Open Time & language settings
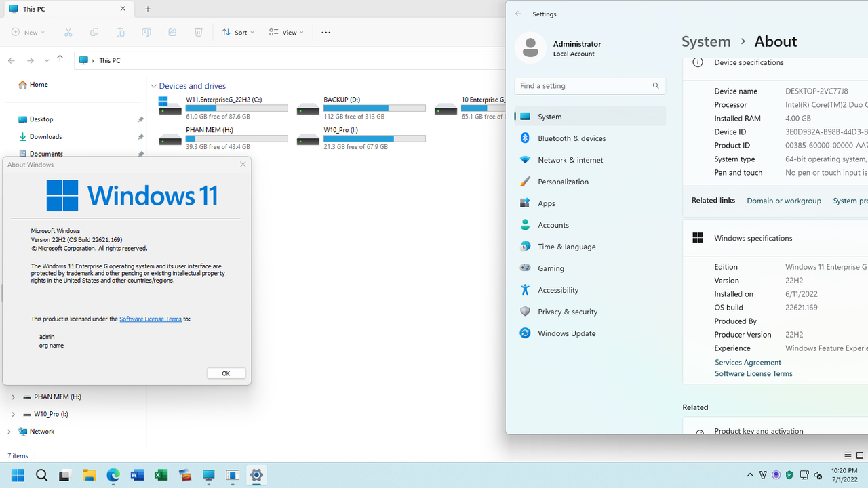This screenshot has width=868, height=488. coord(590,247)
